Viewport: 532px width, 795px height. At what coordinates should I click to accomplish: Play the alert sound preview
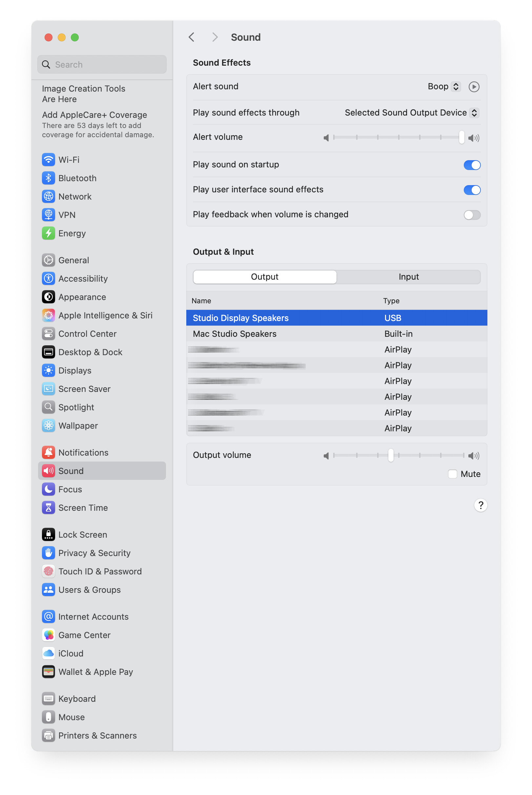coord(474,87)
